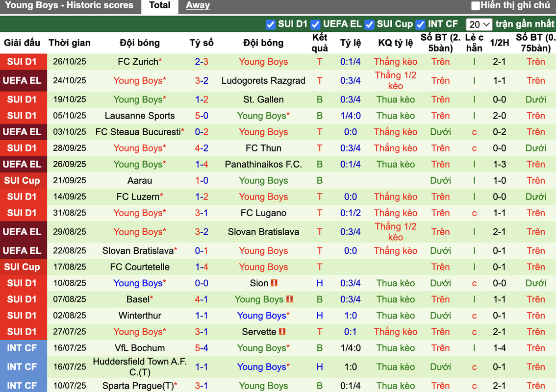Click SUI Cup label in Aarau row
This screenshot has width=556, height=392.
22,180
